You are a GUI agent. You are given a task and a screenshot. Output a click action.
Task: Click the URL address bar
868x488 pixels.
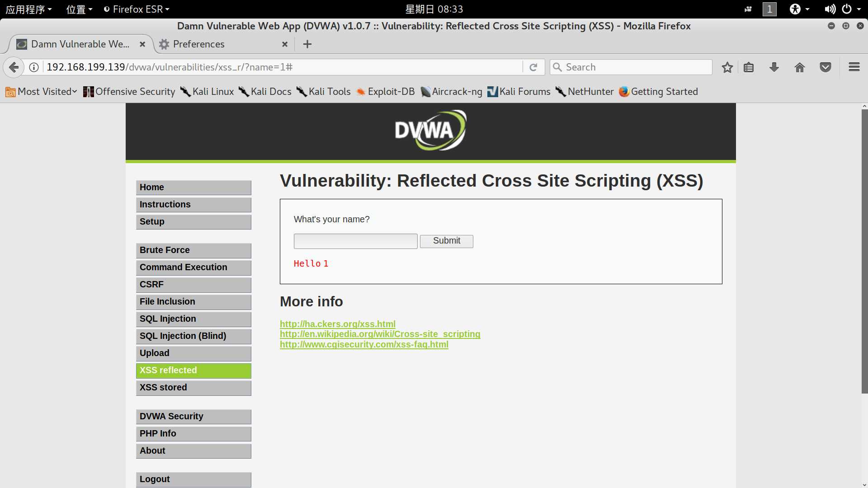point(283,67)
